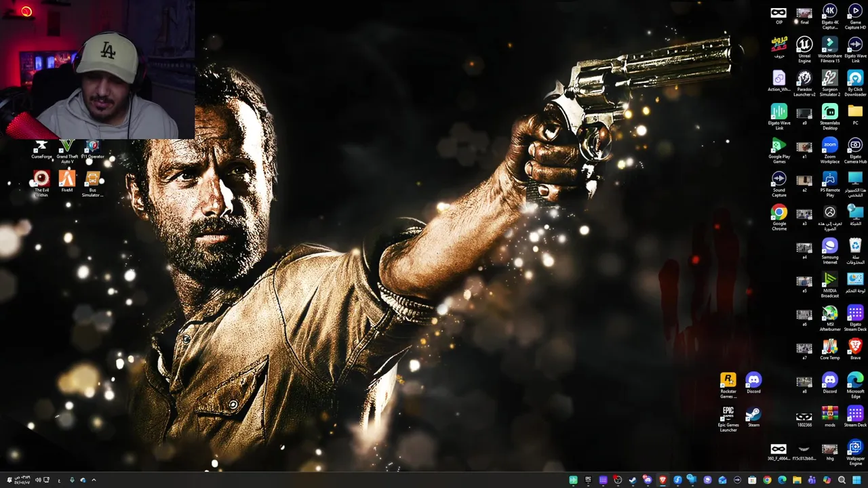
Task: Launch Wondershare Filmora 15 shortcut
Action: 829,49
